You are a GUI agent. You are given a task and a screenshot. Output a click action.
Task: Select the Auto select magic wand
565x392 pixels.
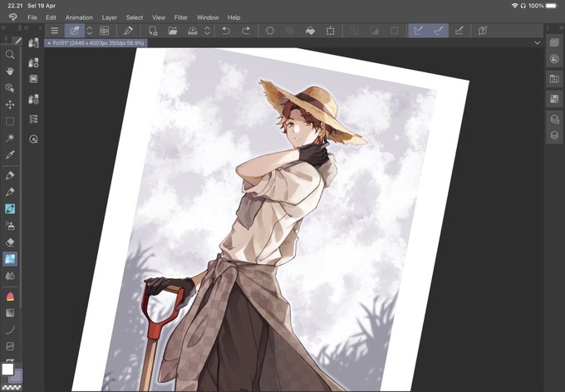[x=10, y=138]
